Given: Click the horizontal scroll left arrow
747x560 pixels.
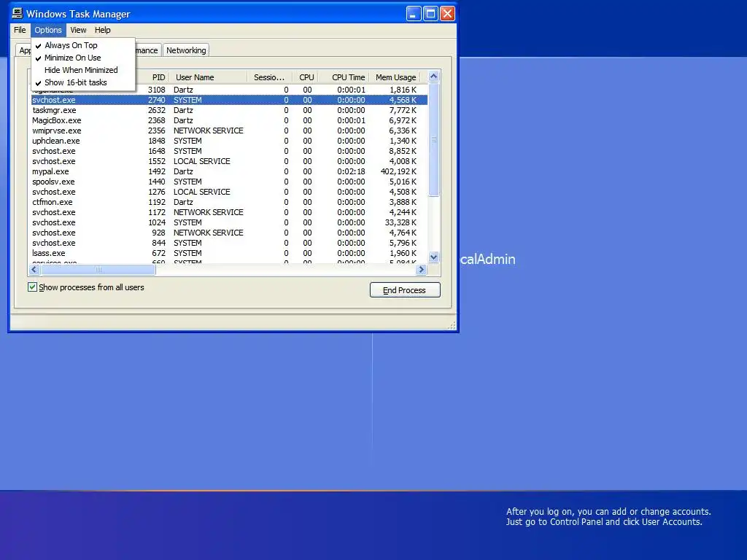Looking at the screenshot, I should coord(34,270).
